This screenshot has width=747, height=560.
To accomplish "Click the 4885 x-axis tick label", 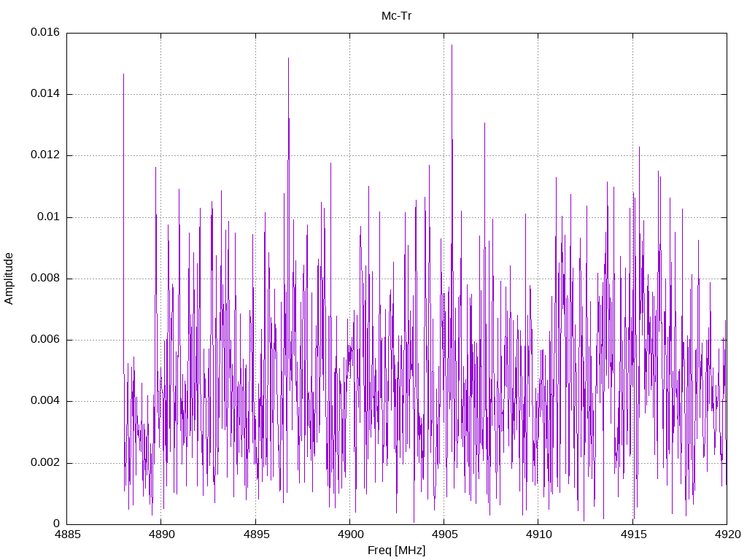I will [x=66, y=534].
